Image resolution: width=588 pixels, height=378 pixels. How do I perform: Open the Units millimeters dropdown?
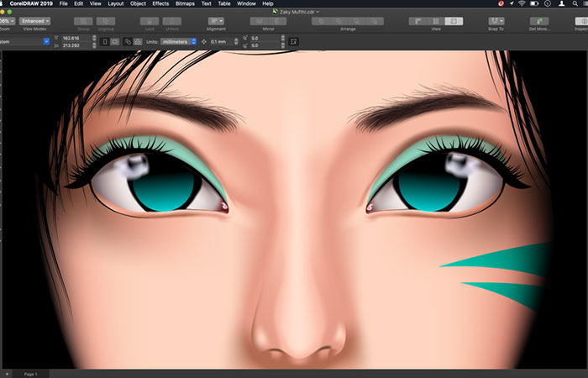tap(178, 40)
